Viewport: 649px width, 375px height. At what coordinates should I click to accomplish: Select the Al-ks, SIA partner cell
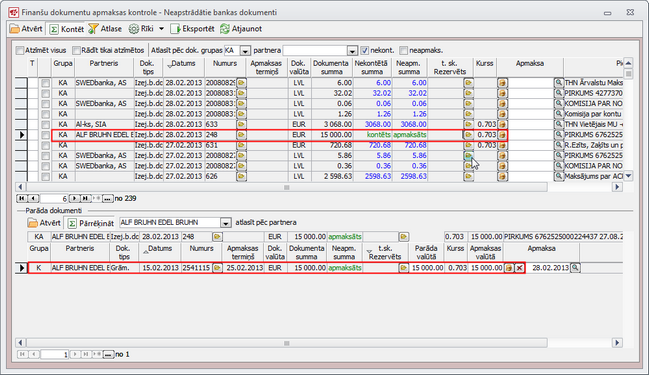pos(104,125)
